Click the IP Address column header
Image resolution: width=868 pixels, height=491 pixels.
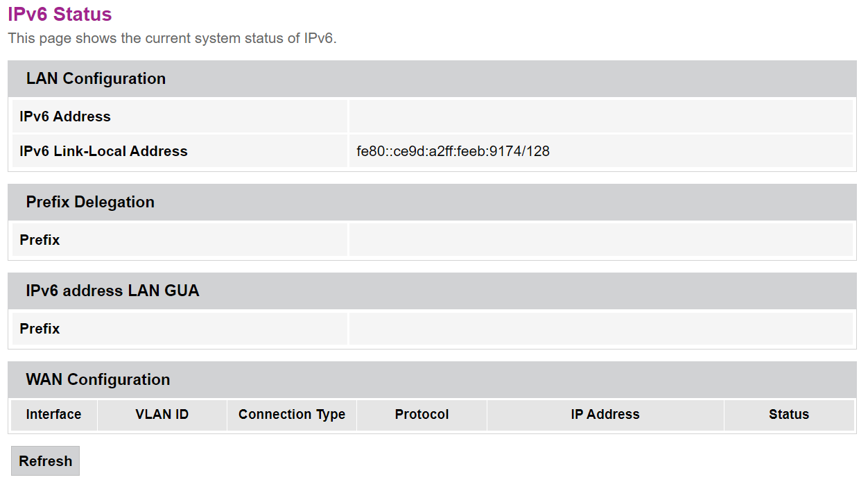coord(605,415)
